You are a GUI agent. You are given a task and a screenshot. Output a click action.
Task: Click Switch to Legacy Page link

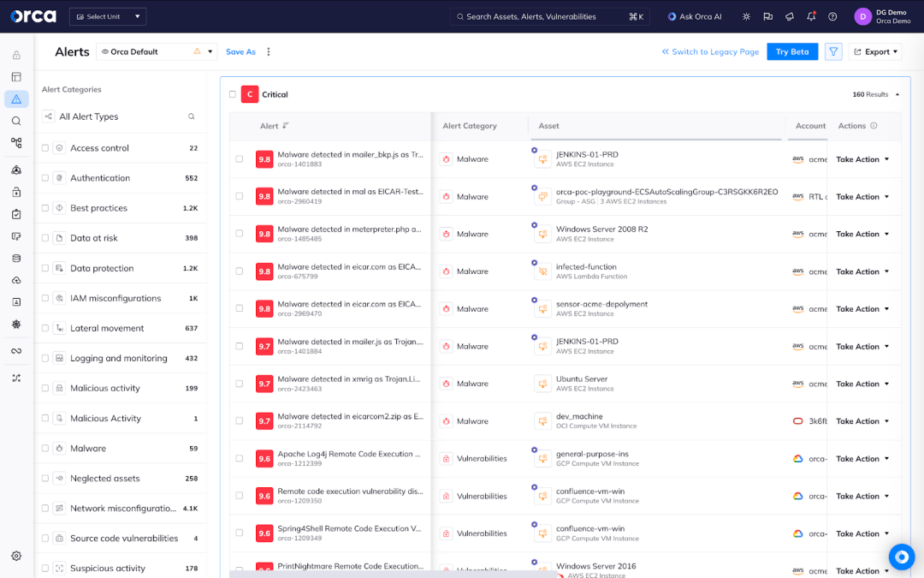tap(710, 51)
